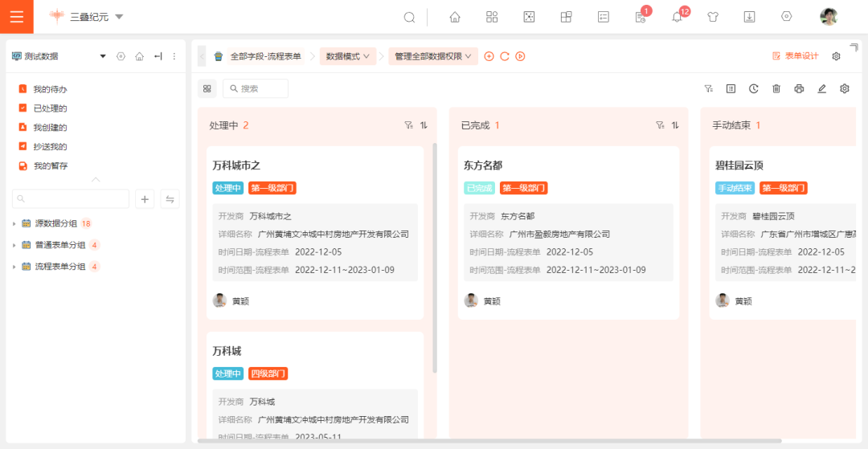Open the filter icon in the data toolbar
The height and width of the screenshot is (449, 868).
pos(708,88)
